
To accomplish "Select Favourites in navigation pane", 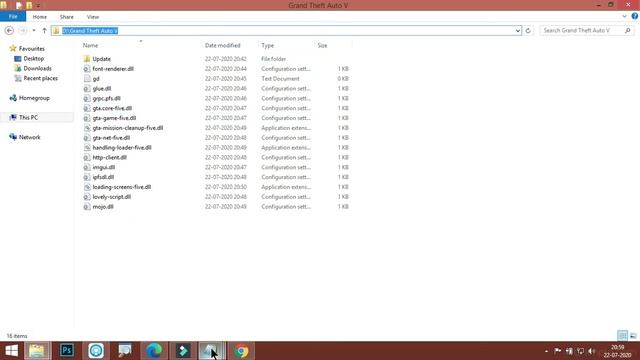I will pos(31,49).
